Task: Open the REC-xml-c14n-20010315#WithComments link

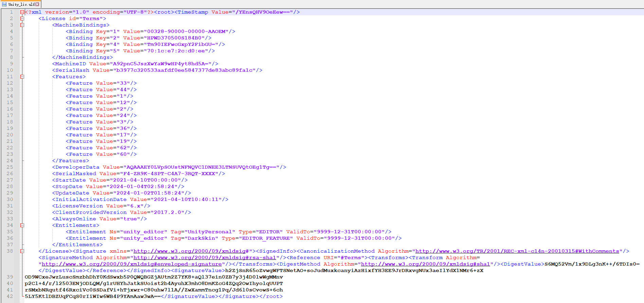Action: coord(517,251)
